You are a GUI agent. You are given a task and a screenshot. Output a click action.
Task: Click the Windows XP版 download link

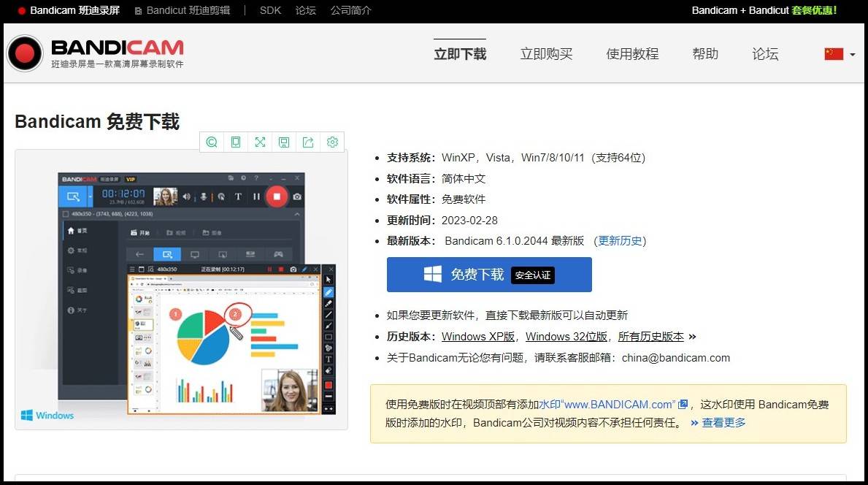(478, 337)
